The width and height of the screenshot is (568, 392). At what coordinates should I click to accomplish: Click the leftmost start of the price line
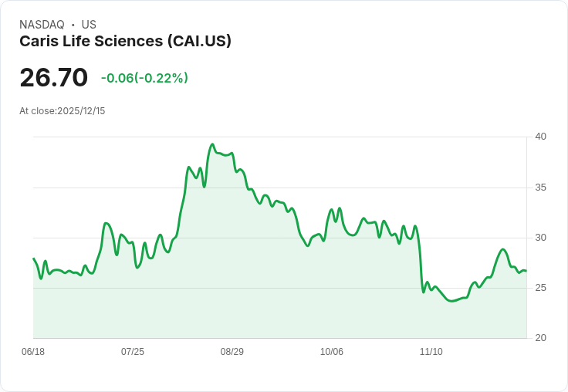click(x=34, y=259)
